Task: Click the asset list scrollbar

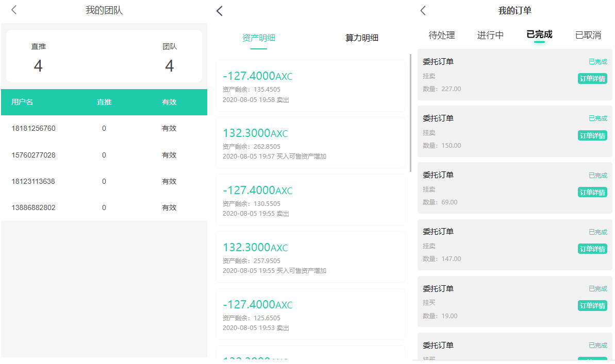Action: [410, 113]
